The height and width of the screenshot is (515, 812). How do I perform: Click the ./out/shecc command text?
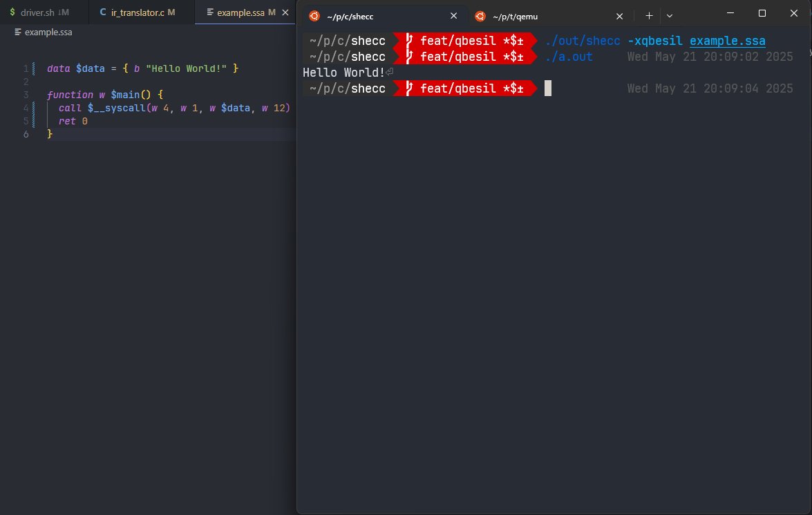pos(582,40)
